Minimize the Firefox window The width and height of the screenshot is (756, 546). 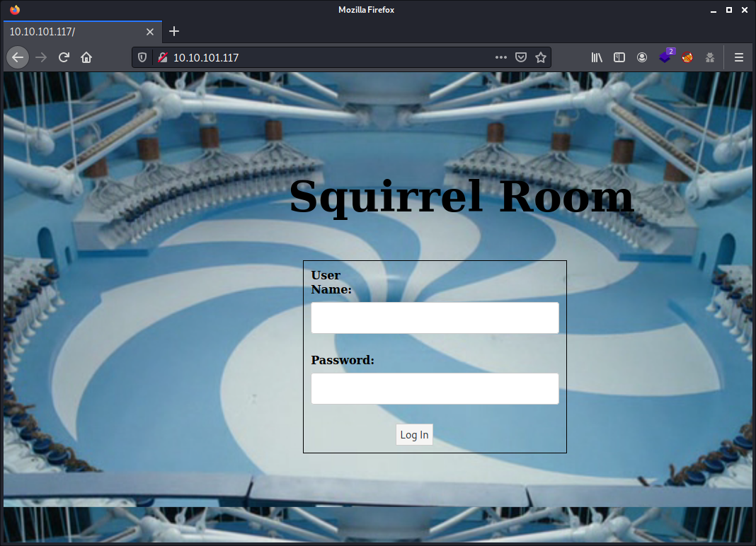click(x=714, y=10)
